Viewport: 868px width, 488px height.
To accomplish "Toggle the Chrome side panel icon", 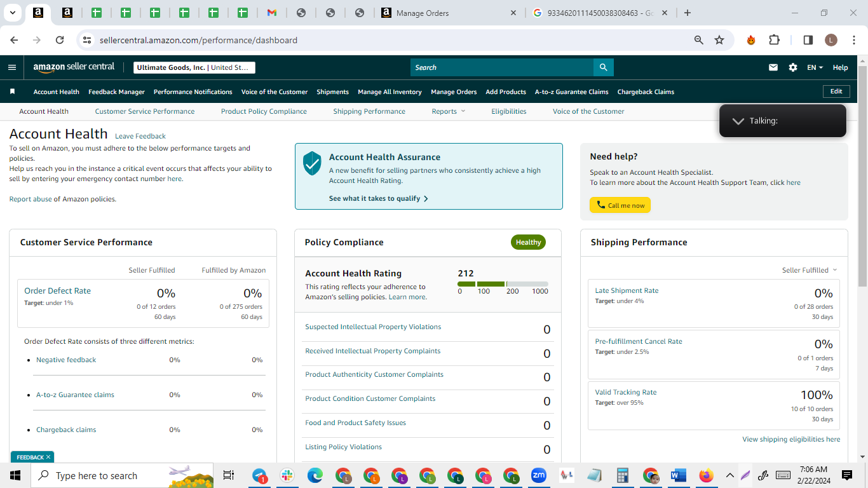I will (808, 40).
